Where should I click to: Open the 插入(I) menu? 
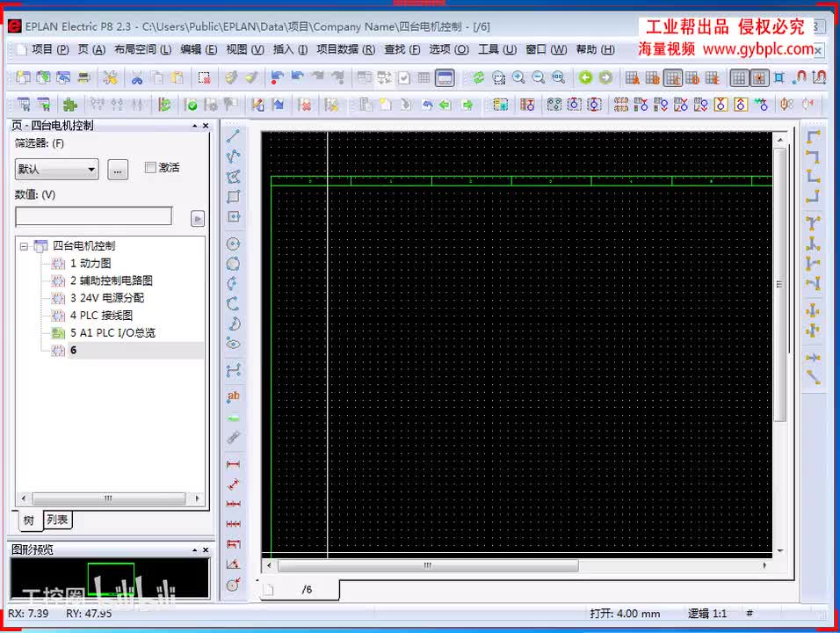click(x=290, y=50)
